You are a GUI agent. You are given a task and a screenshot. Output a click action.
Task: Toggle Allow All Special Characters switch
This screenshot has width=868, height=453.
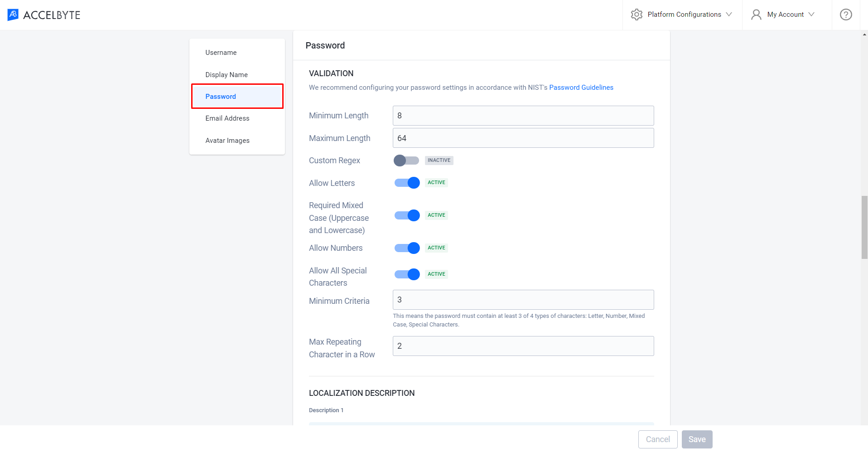click(407, 274)
